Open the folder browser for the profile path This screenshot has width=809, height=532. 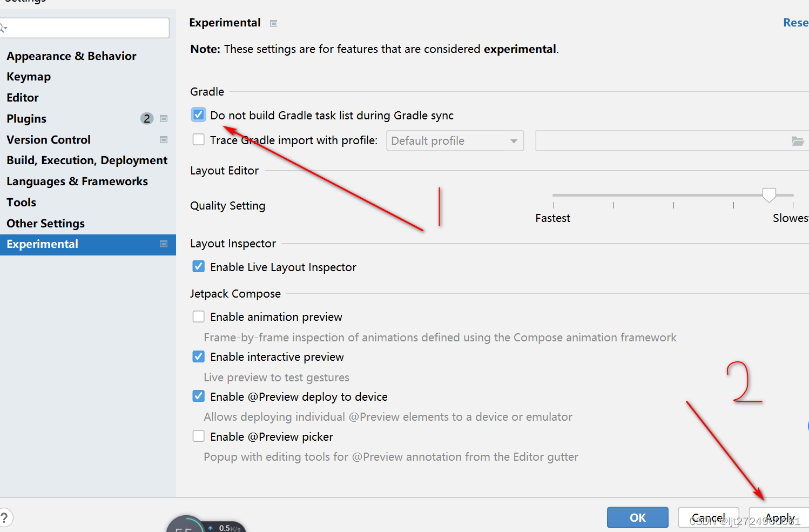(798, 140)
